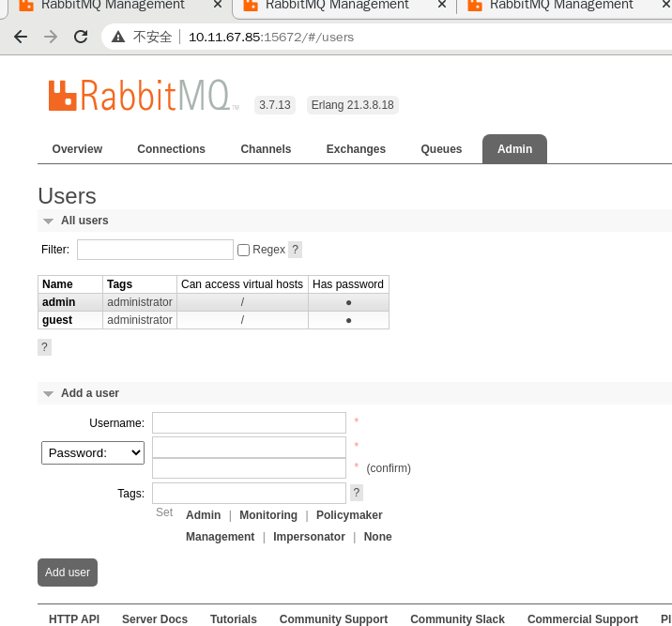The width and height of the screenshot is (672, 626).
Task: Switch to the Connections tab
Action: pyautogui.click(x=171, y=149)
